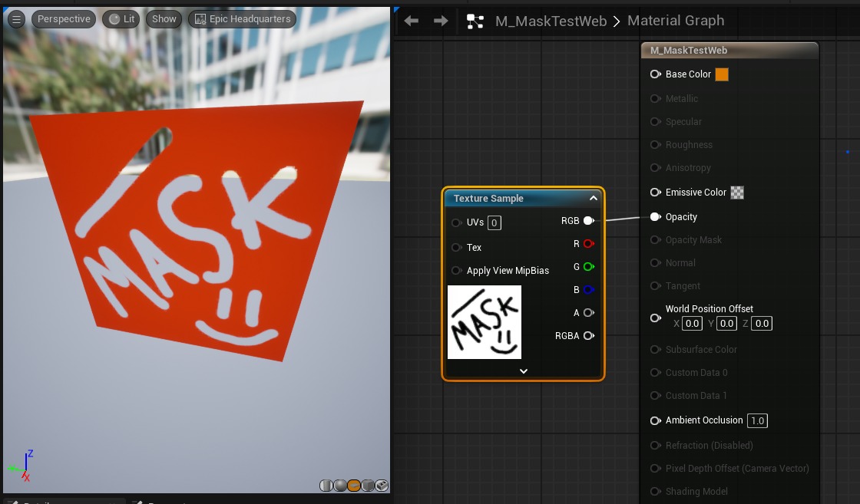Go forward with the right arrow

(x=441, y=21)
